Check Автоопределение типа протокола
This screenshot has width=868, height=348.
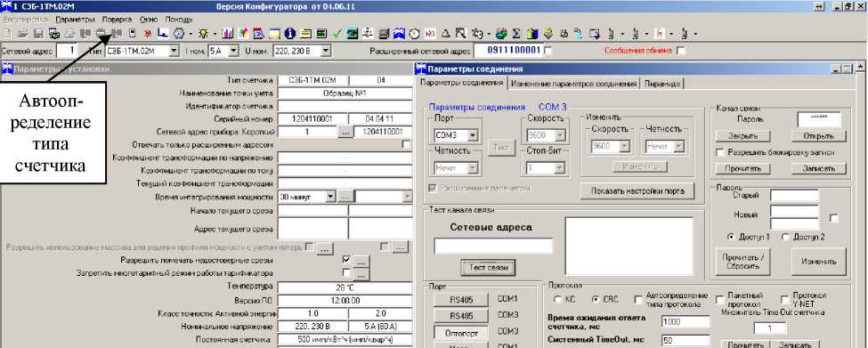pos(638,299)
